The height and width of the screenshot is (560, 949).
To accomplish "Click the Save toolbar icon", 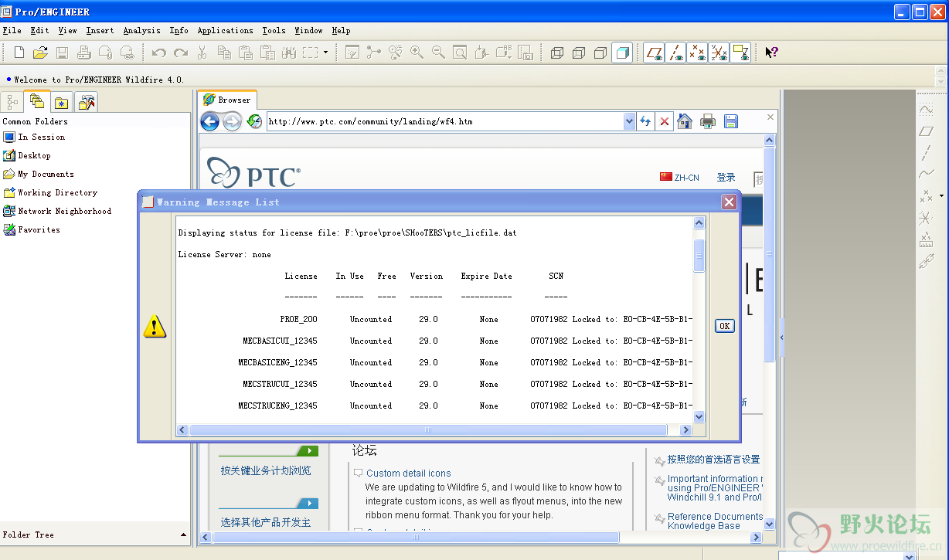I will pyautogui.click(x=62, y=53).
